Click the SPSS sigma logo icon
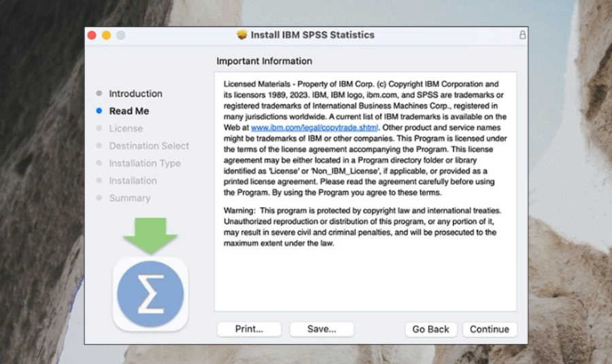Screen dimensions: 612x364 150,294
